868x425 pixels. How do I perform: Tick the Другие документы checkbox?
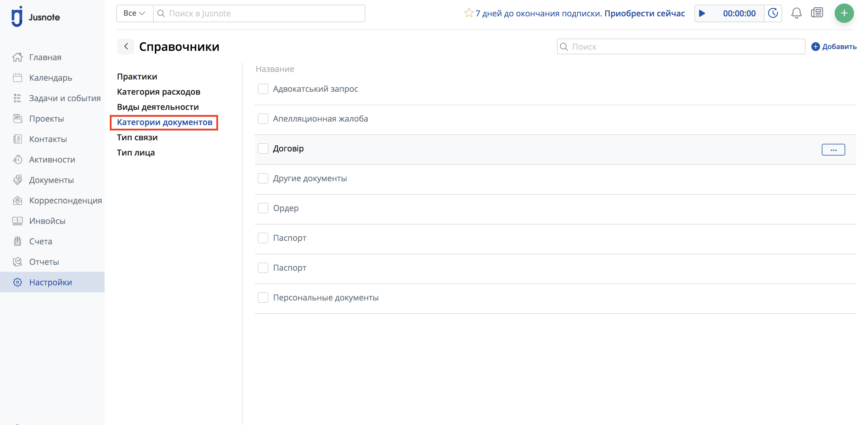click(x=263, y=178)
